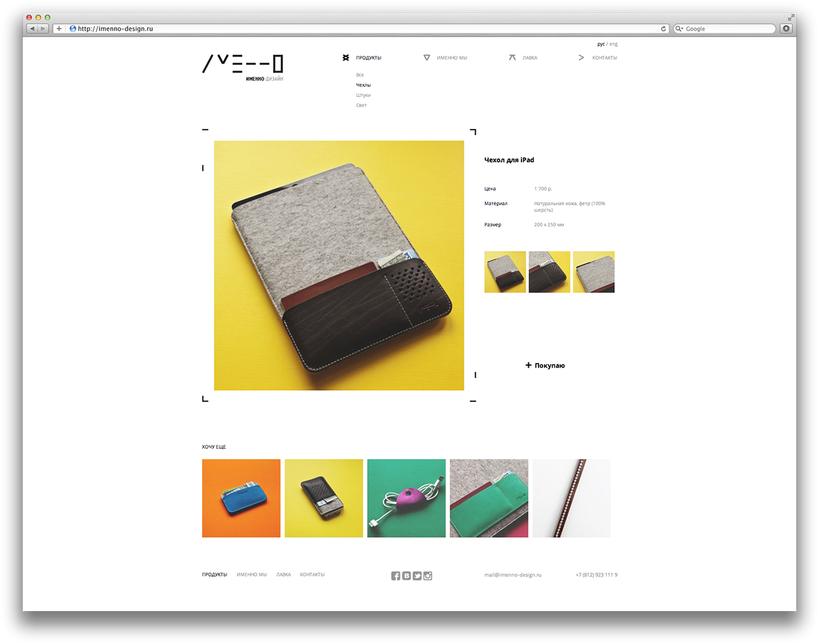Enter fullscreen with the top-right arrows icon
The width and height of the screenshot is (819, 644).
click(791, 17)
